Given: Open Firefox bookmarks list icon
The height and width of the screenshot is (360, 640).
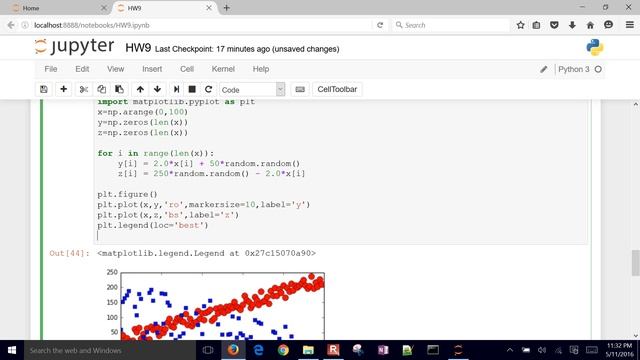Looking at the screenshot, I should (x=536, y=25).
